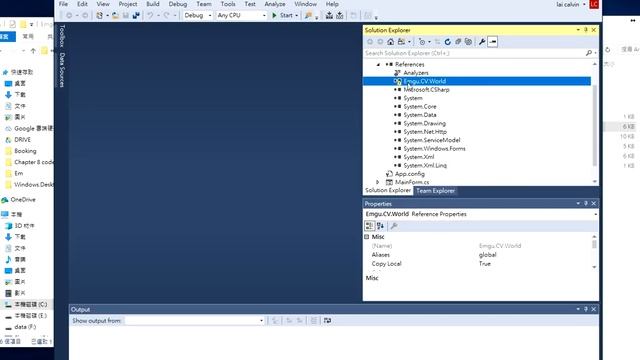Click the Undo toolbar icon
The image size is (640, 360).
click(x=150, y=16)
